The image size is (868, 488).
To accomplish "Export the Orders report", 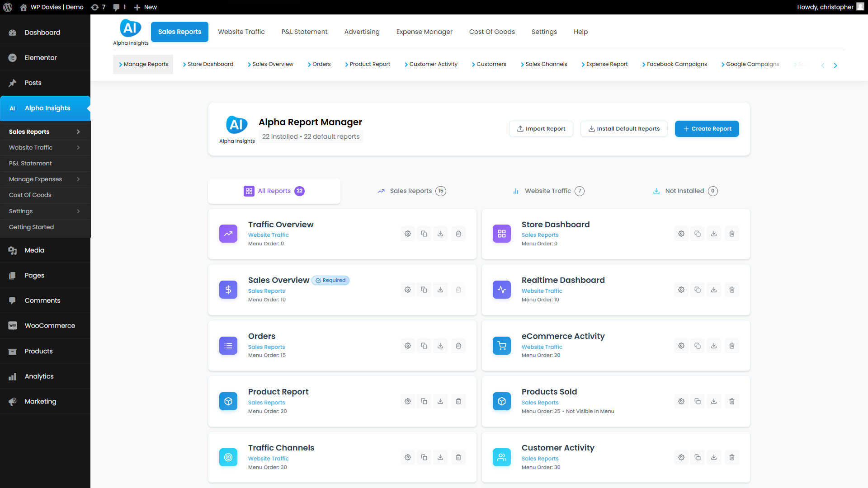I will [x=440, y=346].
